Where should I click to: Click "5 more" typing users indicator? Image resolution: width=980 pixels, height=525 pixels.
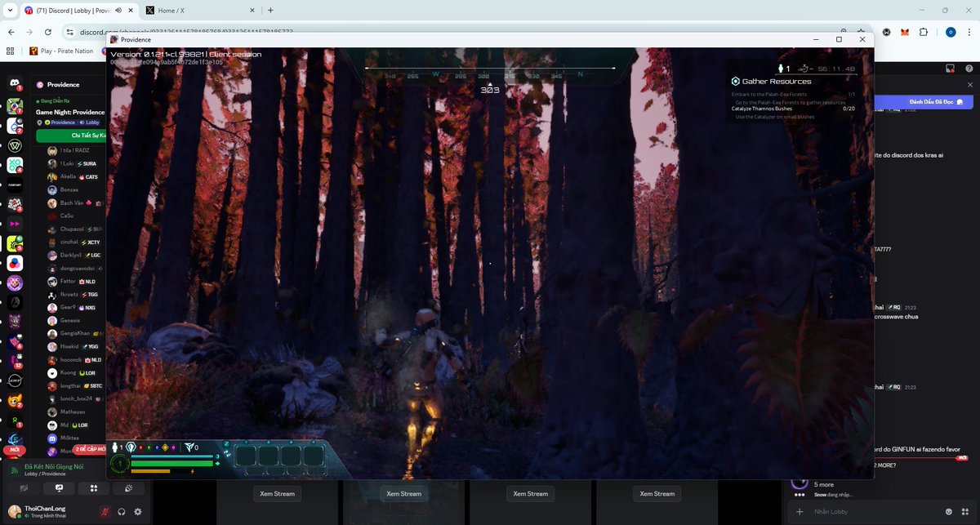pos(823,484)
